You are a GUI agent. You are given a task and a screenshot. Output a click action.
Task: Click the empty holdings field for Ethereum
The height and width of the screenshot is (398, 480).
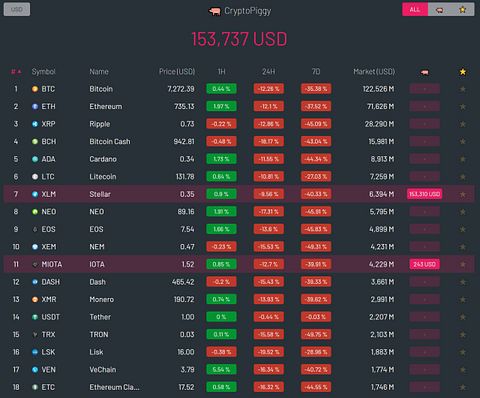click(424, 107)
